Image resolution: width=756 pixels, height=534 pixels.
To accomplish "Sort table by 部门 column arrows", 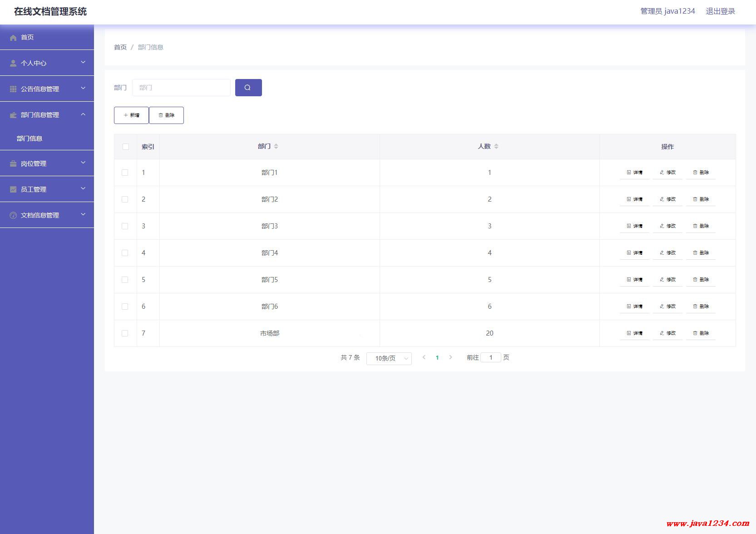I will (276, 146).
